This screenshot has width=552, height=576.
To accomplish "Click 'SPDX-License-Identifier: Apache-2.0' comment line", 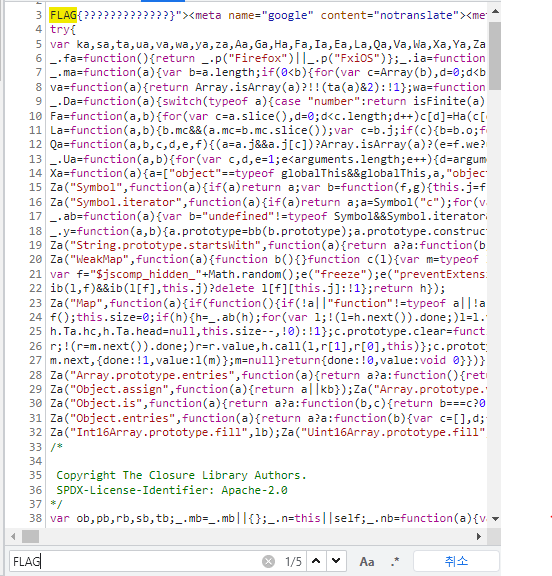I will coord(172,490).
